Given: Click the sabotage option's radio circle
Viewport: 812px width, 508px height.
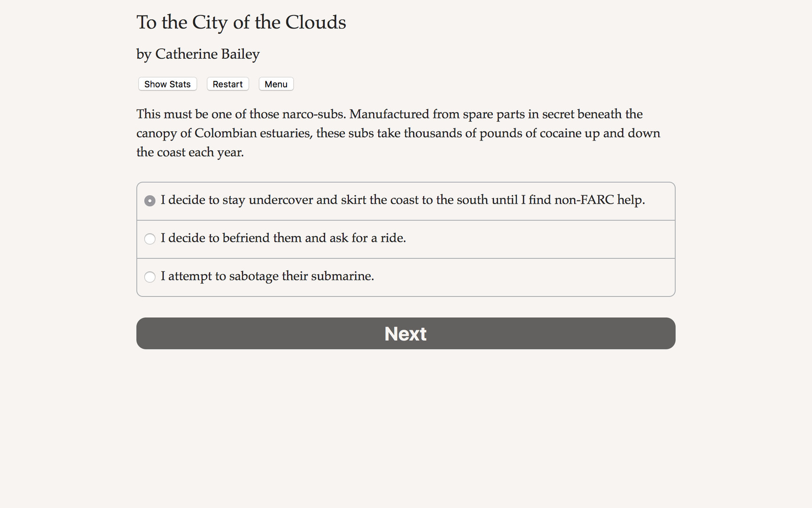Looking at the screenshot, I should (x=149, y=277).
